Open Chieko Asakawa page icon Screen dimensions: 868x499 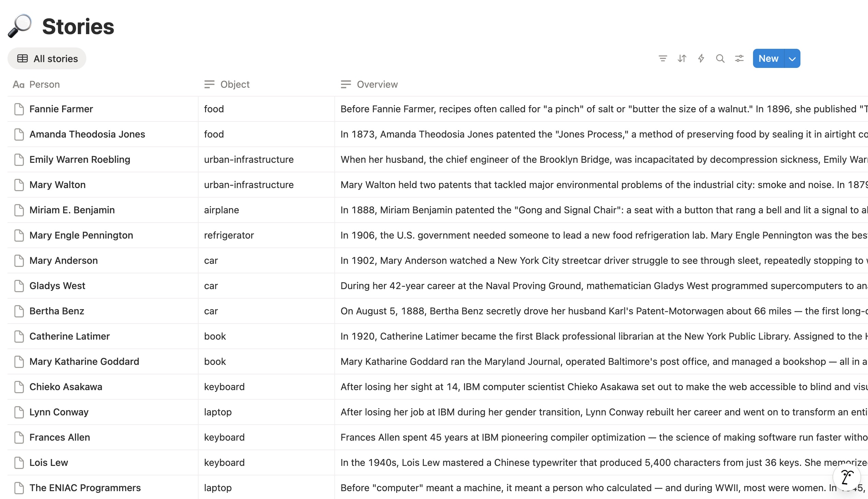19,387
